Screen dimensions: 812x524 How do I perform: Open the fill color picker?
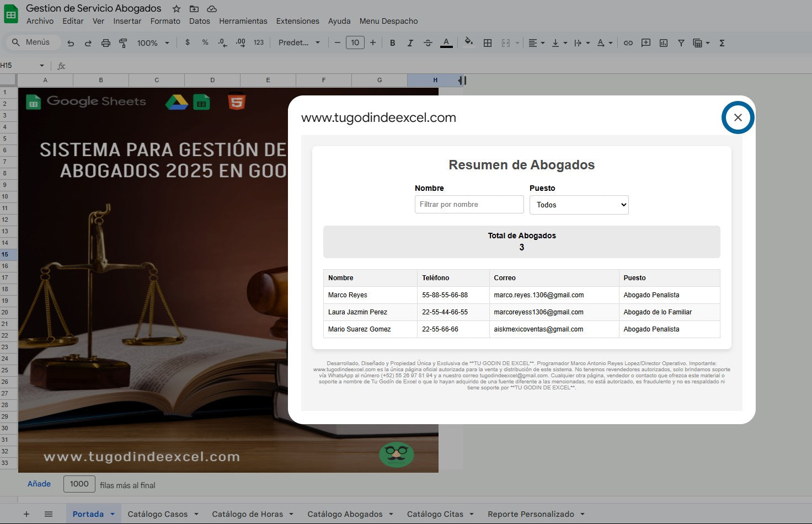pos(468,42)
